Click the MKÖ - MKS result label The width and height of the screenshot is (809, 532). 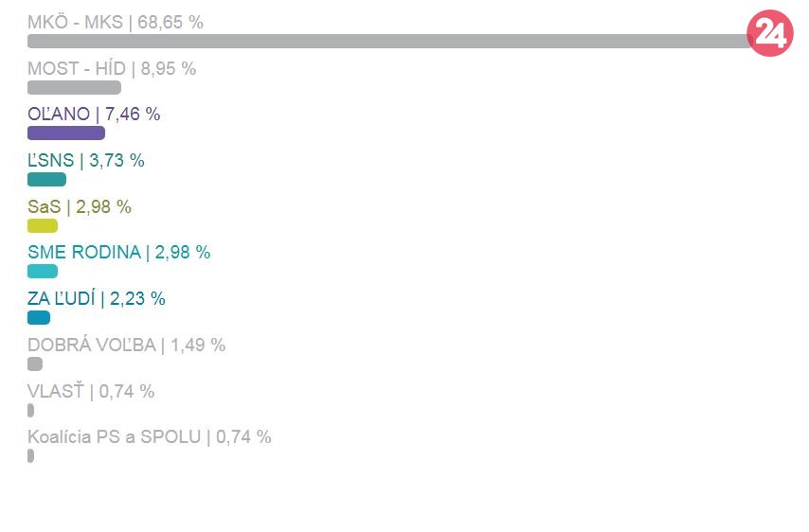click(x=116, y=22)
